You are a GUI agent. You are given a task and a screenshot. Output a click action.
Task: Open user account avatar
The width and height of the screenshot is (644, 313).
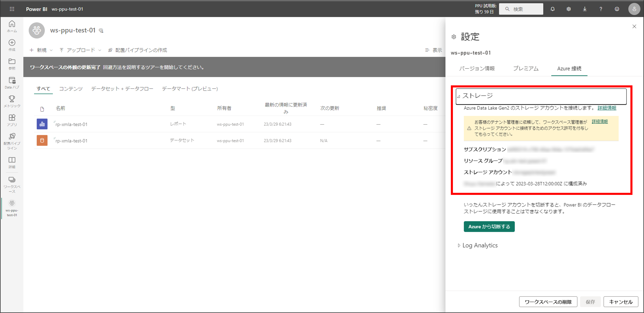tap(634, 9)
